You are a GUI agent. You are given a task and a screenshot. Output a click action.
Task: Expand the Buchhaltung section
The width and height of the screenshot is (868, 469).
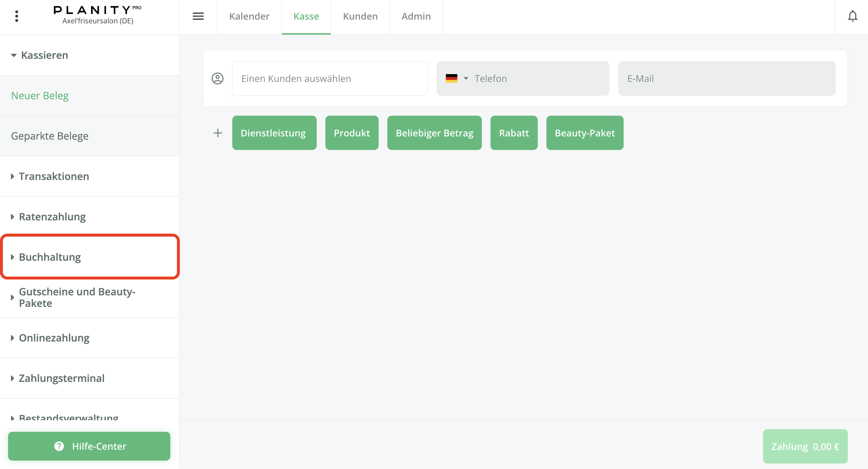point(50,257)
